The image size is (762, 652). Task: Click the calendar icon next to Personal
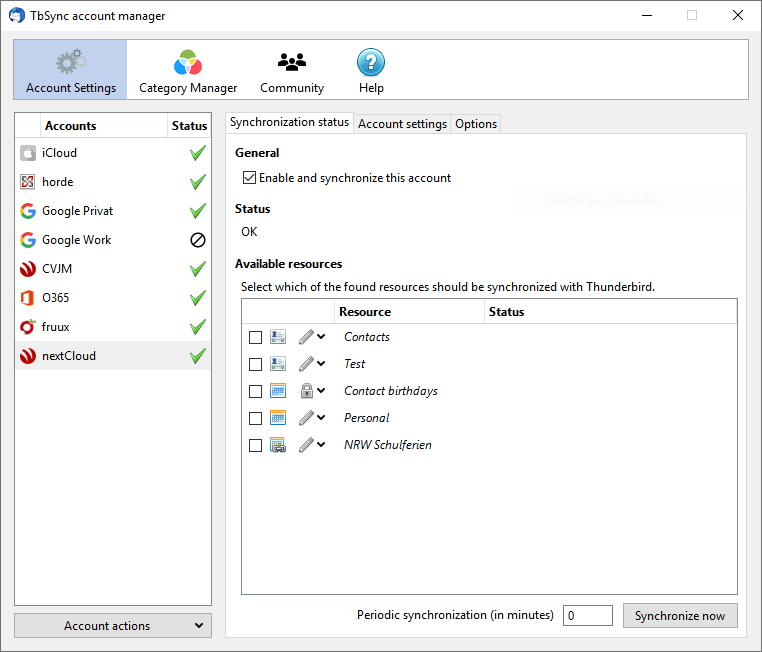pyautogui.click(x=278, y=418)
